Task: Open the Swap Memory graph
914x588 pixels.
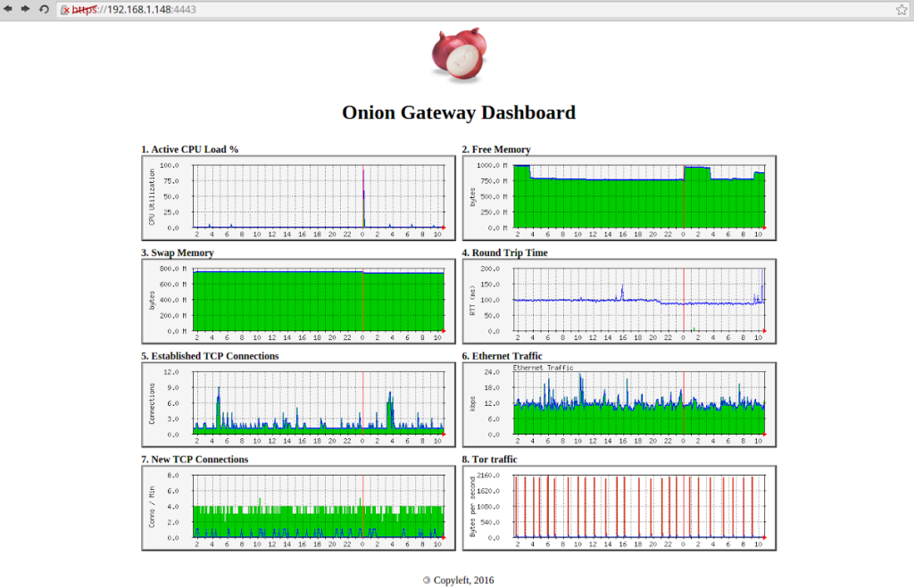Action: click(298, 302)
